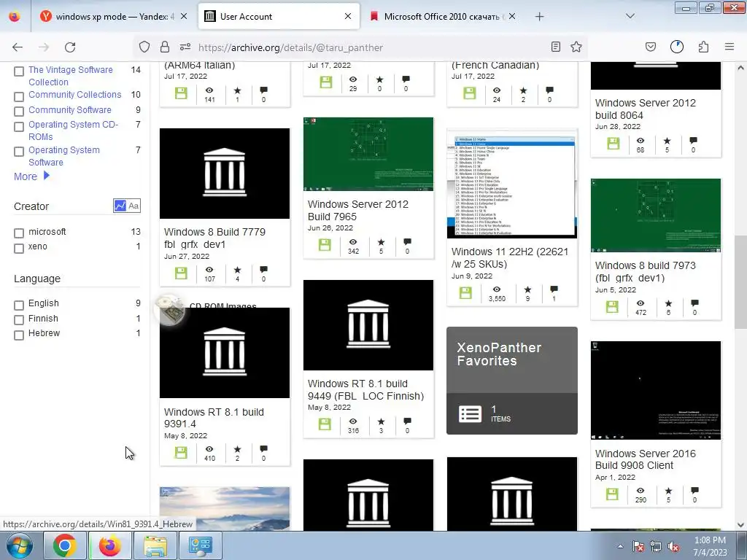Open Firefox tracking protection shield

(144, 47)
